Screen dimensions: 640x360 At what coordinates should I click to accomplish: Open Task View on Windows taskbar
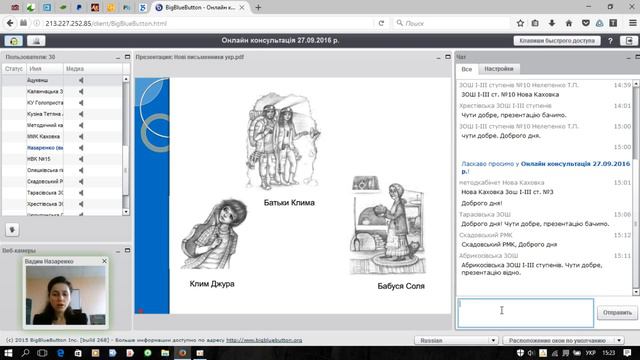(x=42, y=353)
